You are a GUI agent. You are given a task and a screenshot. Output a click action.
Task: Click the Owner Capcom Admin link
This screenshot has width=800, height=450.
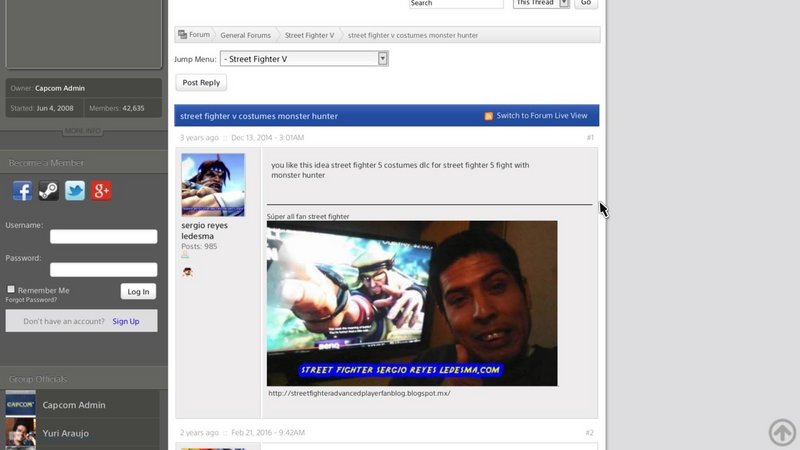pyautogui.click(x=60, y=88)
